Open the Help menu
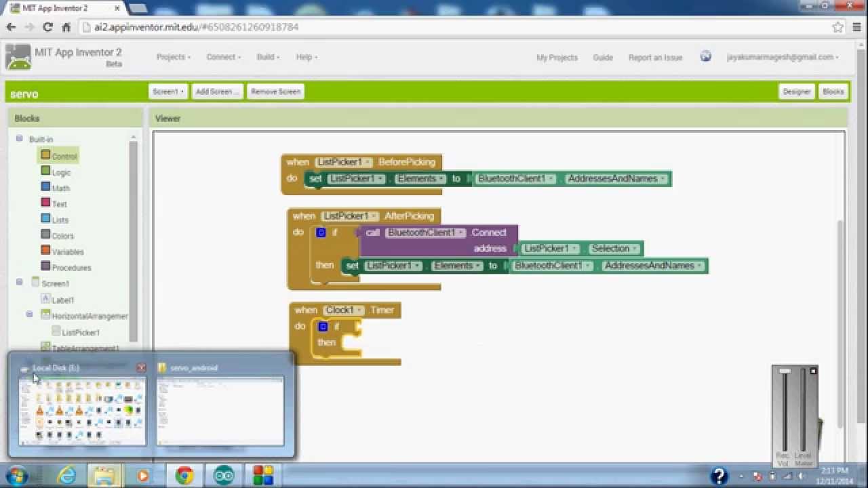The width and height of the screenshot is (868, 488). point(307,57)
